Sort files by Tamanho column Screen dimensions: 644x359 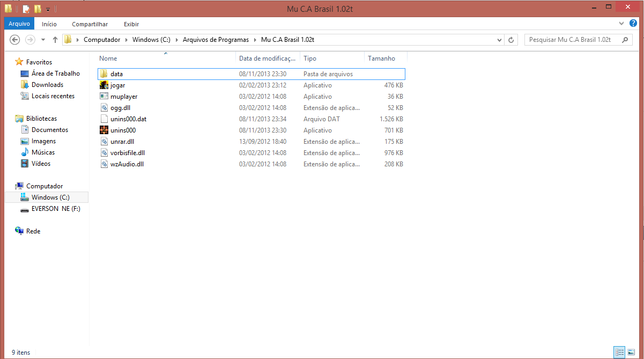tap(381, 58)
